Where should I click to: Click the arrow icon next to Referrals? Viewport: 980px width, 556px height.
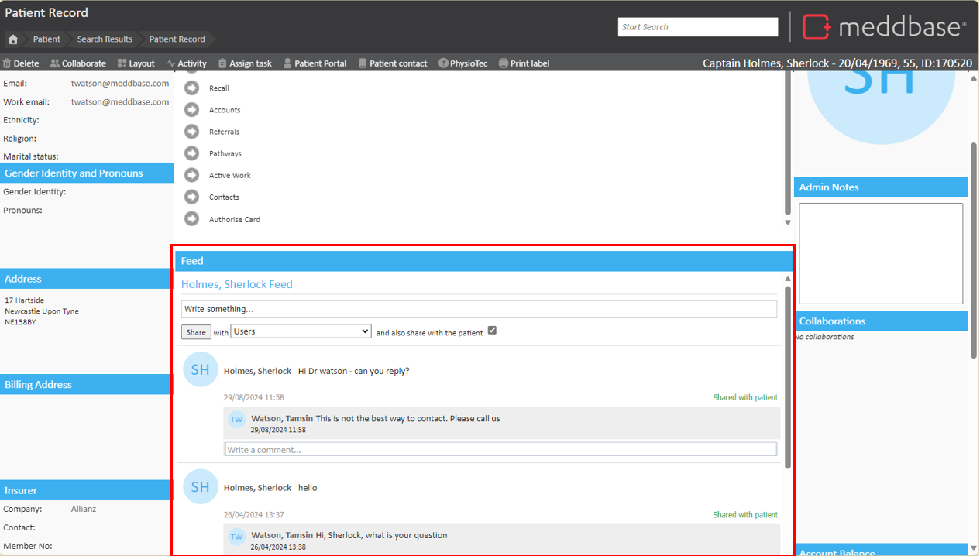(x=191, y=132)
